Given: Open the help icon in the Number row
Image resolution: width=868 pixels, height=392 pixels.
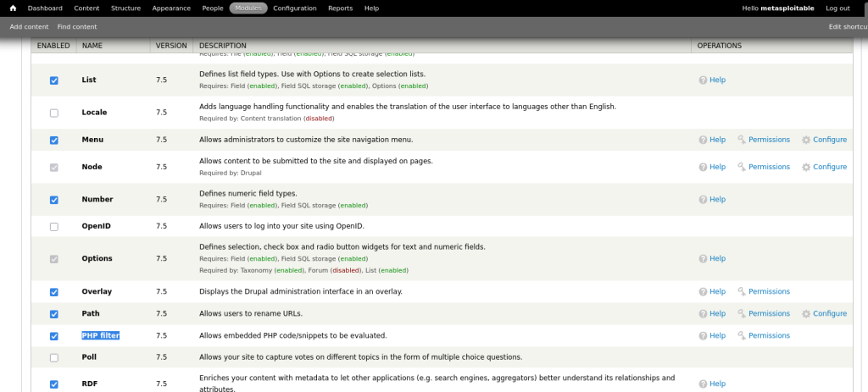Looking at the screenshot, I should click(703, 200).
